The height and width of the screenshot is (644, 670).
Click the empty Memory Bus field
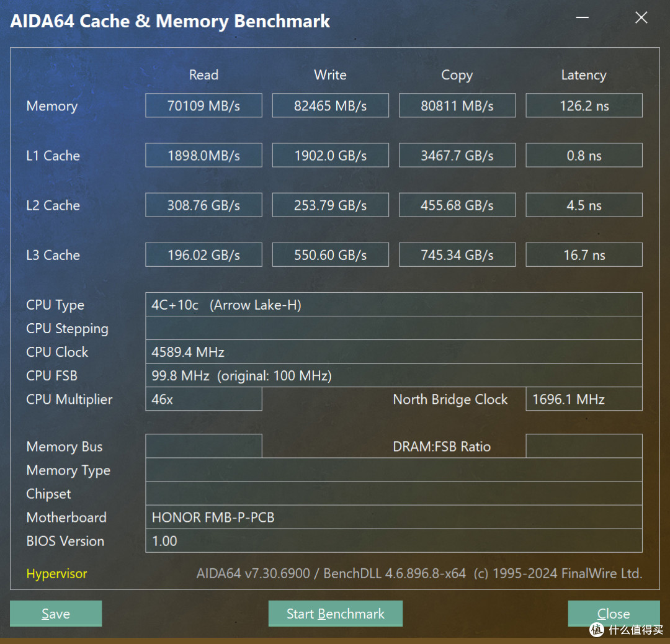tap(203, 446)
